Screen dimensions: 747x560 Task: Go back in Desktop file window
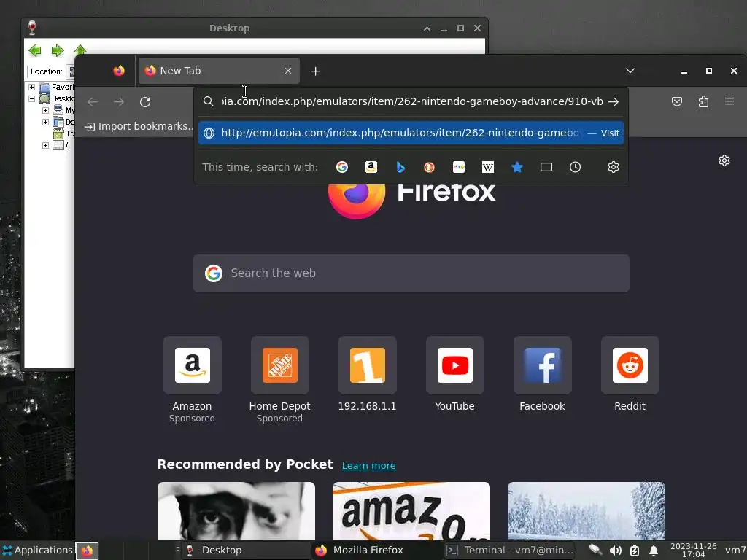click(35, 50)
